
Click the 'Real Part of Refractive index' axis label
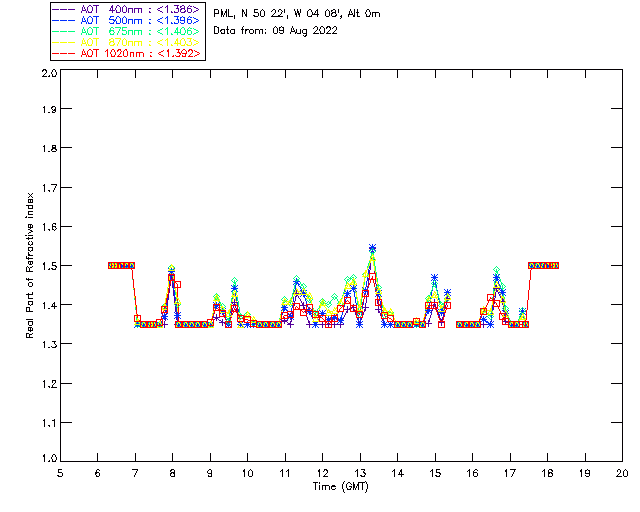point(29,265)
